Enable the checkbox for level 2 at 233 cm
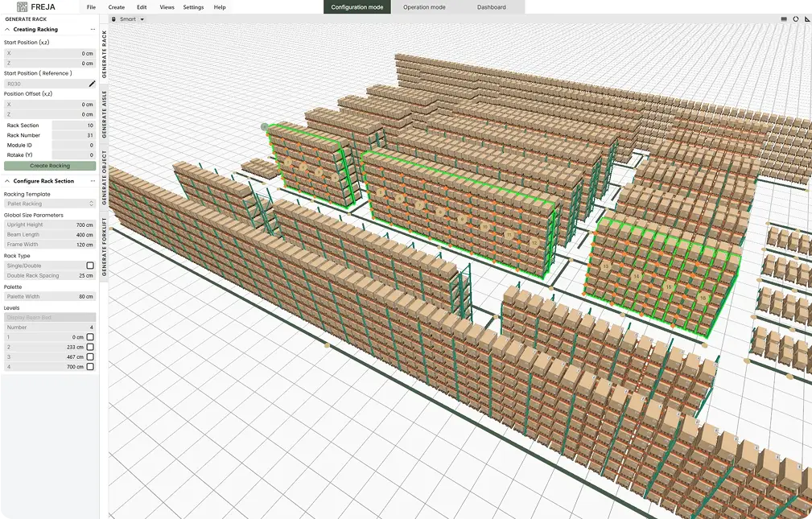 tap(90, 347)
